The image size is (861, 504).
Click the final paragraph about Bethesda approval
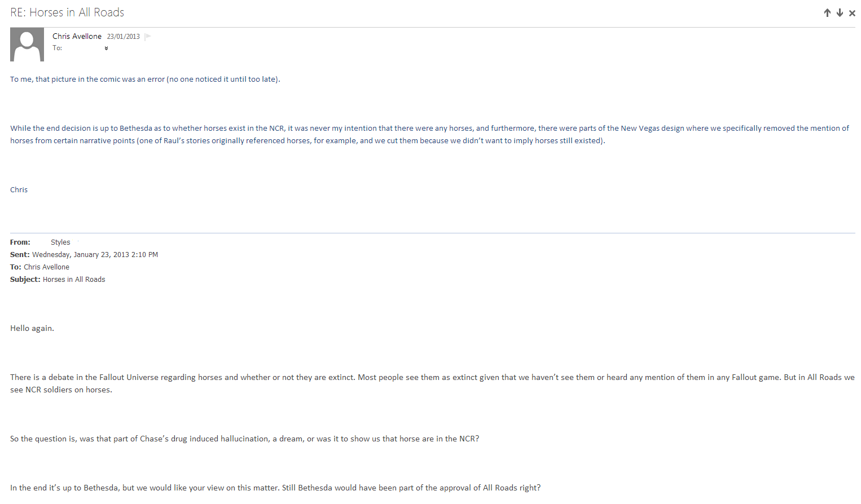[x=275, y=488]
